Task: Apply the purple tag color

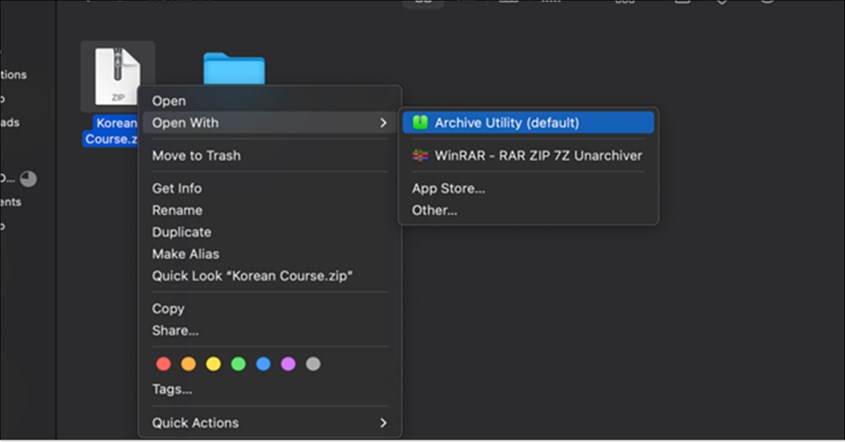Action: [x=288, y=364]
